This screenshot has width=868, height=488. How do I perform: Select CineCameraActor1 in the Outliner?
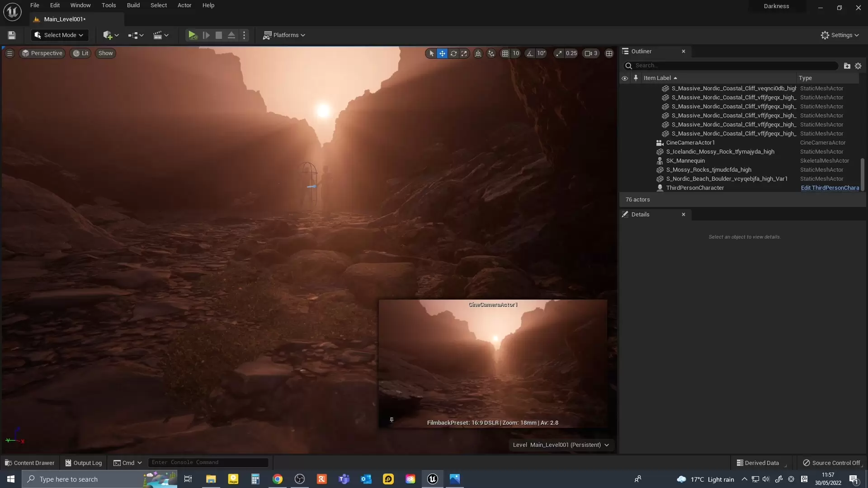tap(690, 143)
